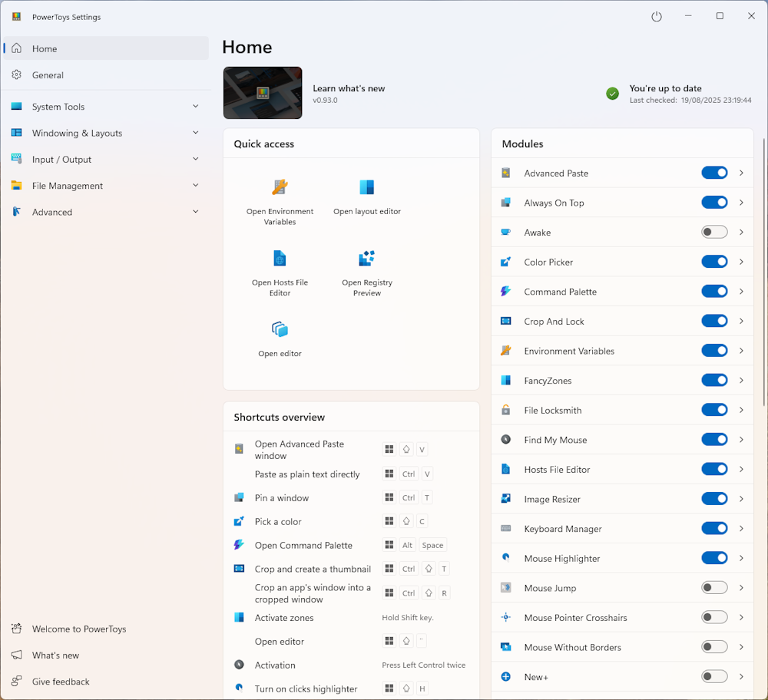Open the General settings page
The height and width of the screenshot is (700, 768).
pos(106,75)
